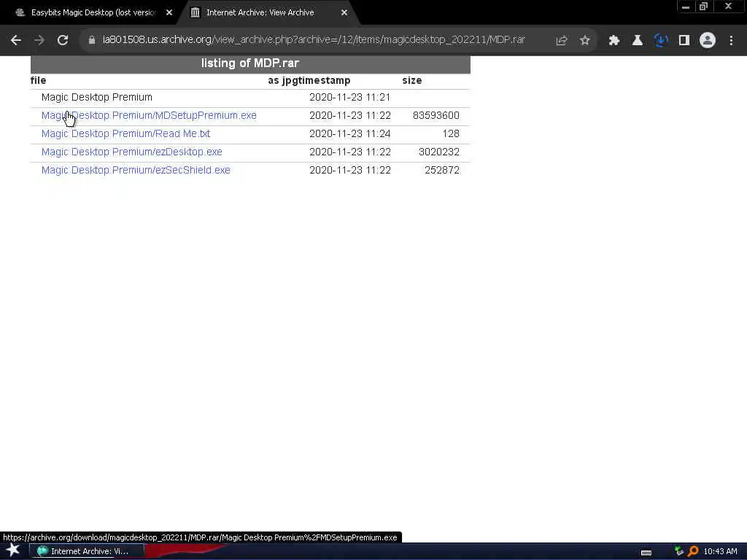Viewport: 747px width, 560px height.
Task: Click the blue download extension icon
Action: [x=661, y=41]
